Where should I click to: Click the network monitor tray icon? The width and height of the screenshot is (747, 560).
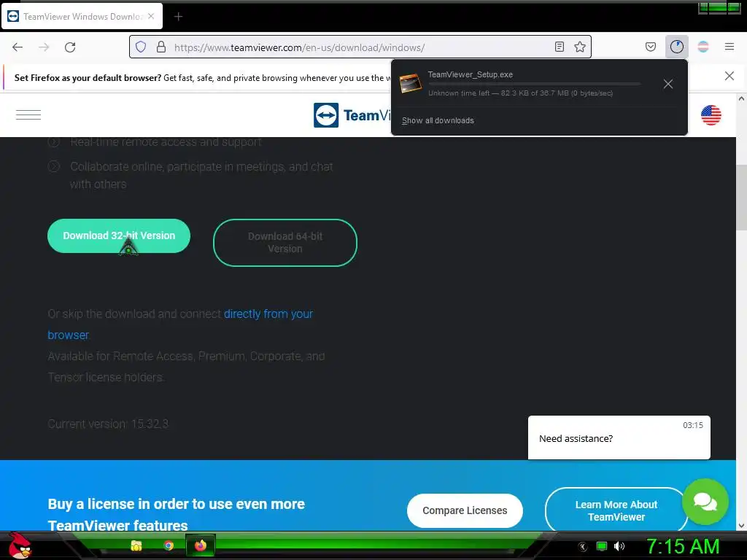(x=602, y=546)
